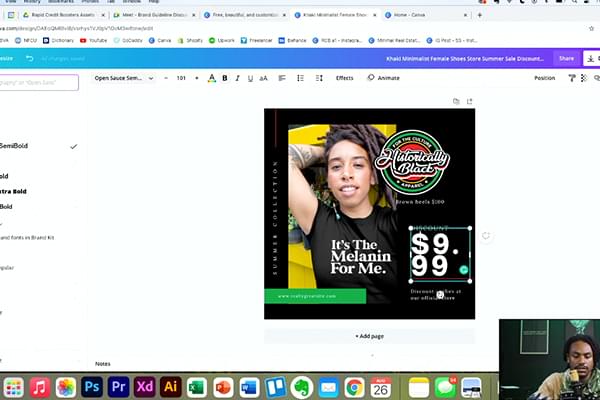The image size is (600, 400).
Task: Click the text alignment icon
Action: pos(283,78)
